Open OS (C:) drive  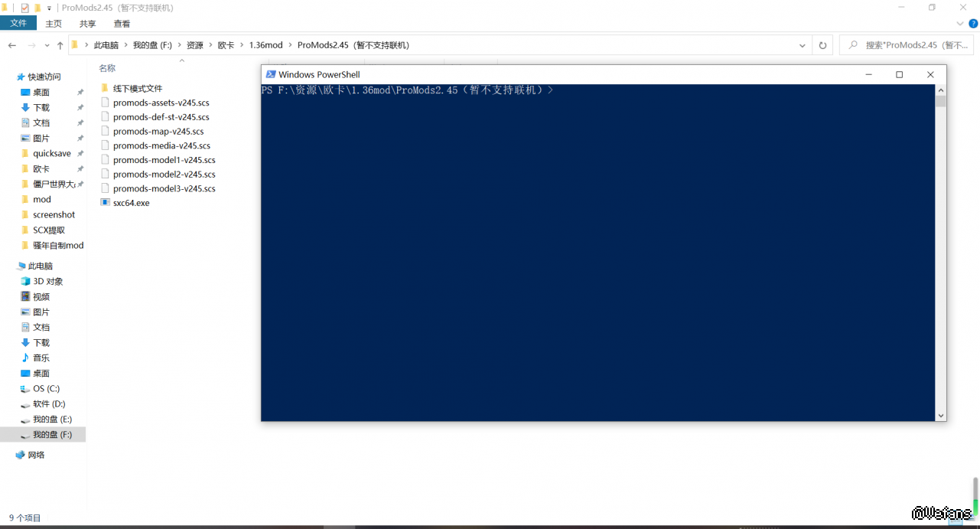point(46,388)
